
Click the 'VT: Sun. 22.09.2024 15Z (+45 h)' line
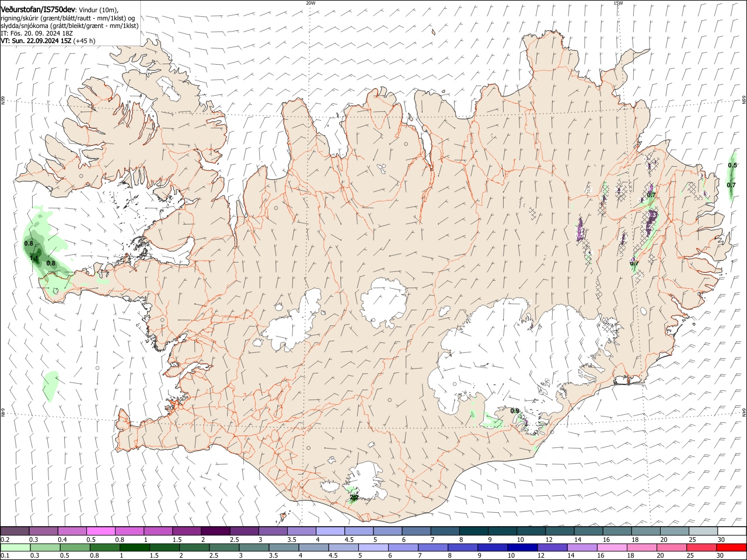click(x=48, y=41)
